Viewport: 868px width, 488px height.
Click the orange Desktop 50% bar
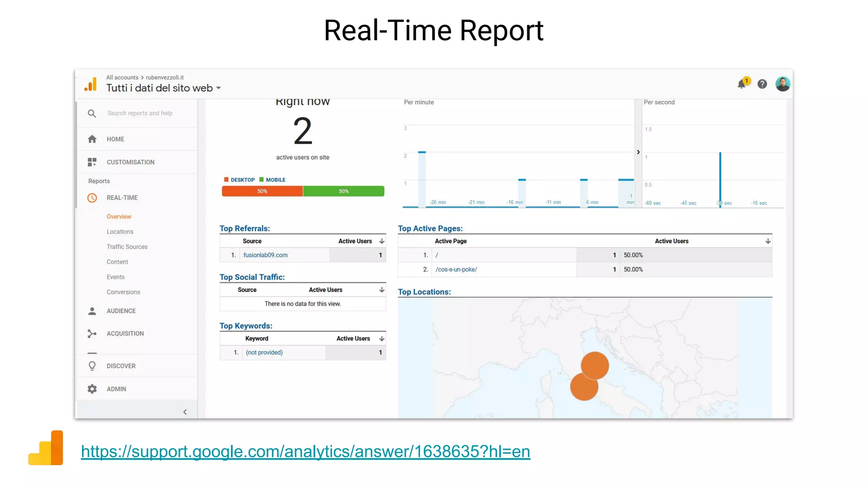click(x=262, y=191)
